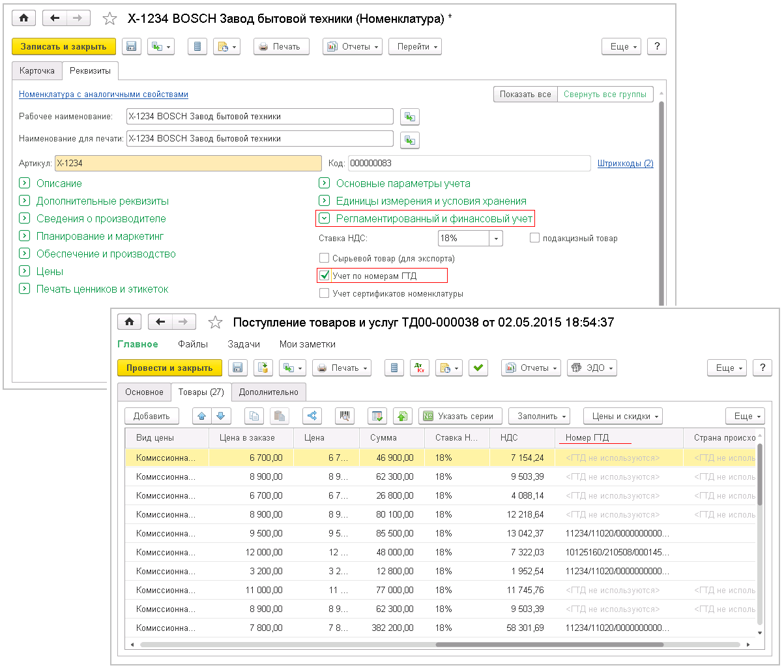Click green copy icon beside Рабочее наименование
Image resolution: width=784 pixels, height=672 pixels.
pos(409,117)
